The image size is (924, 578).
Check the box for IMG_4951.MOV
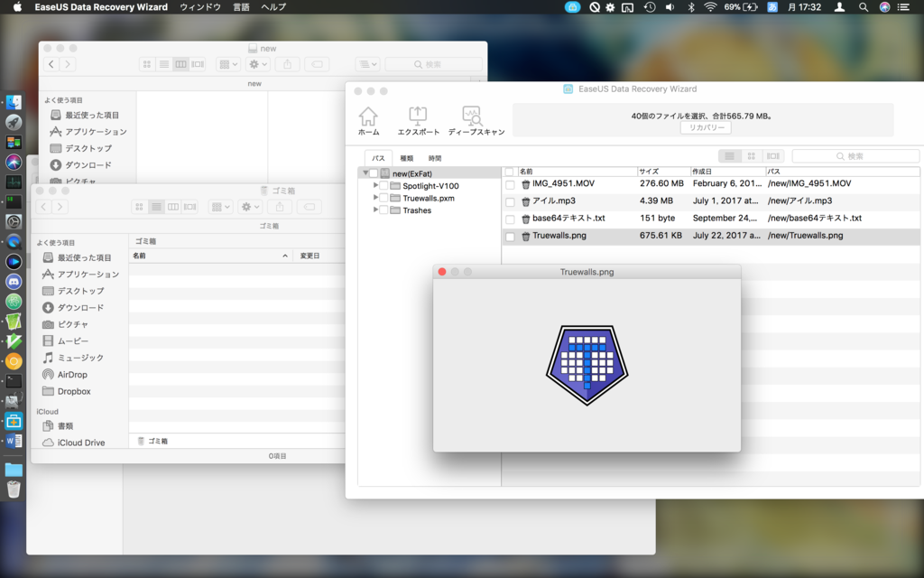coord(511,184)
